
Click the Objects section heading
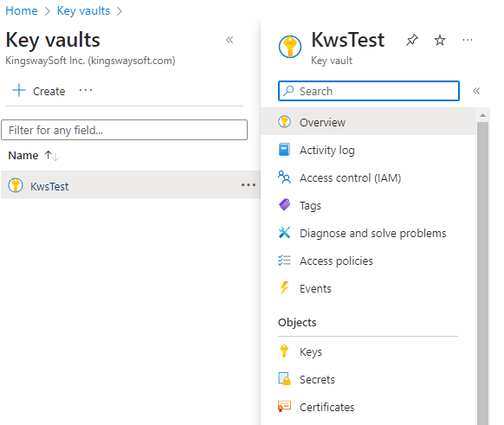297,322
